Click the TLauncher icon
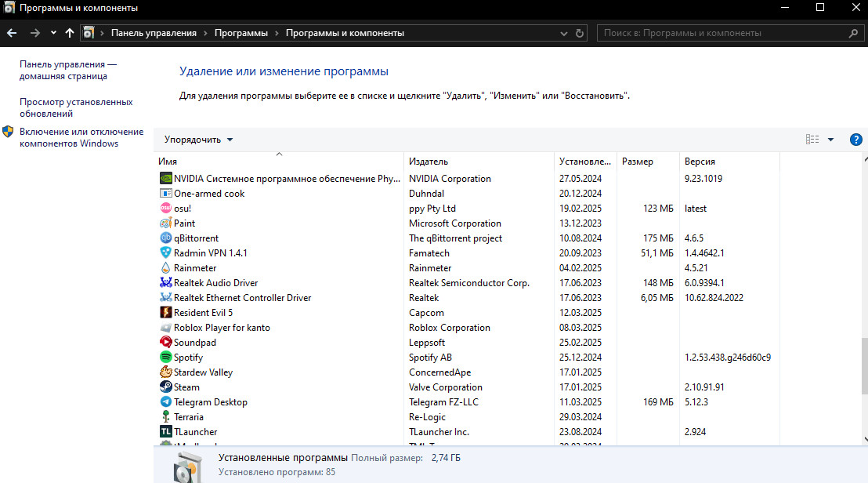This screenshot has width=868, height=483. 165,431
